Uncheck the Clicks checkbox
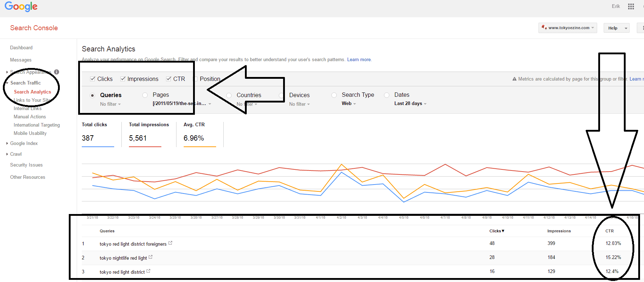The width and height of the screenshot is (644, 282). [x=93, y=79]
